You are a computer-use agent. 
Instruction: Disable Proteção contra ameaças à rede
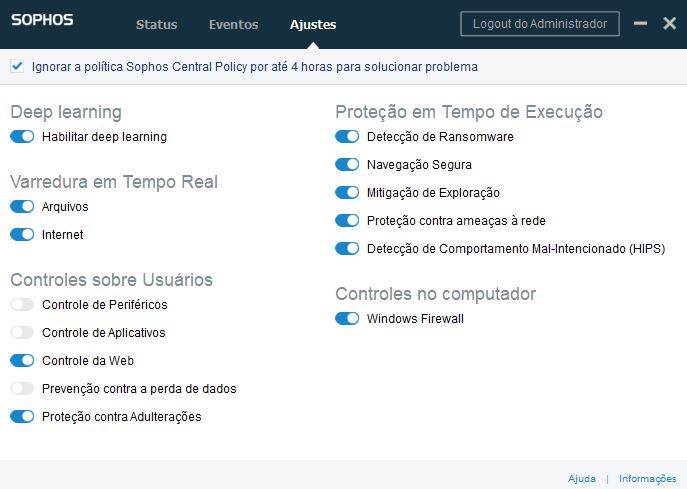click(347, 220)
